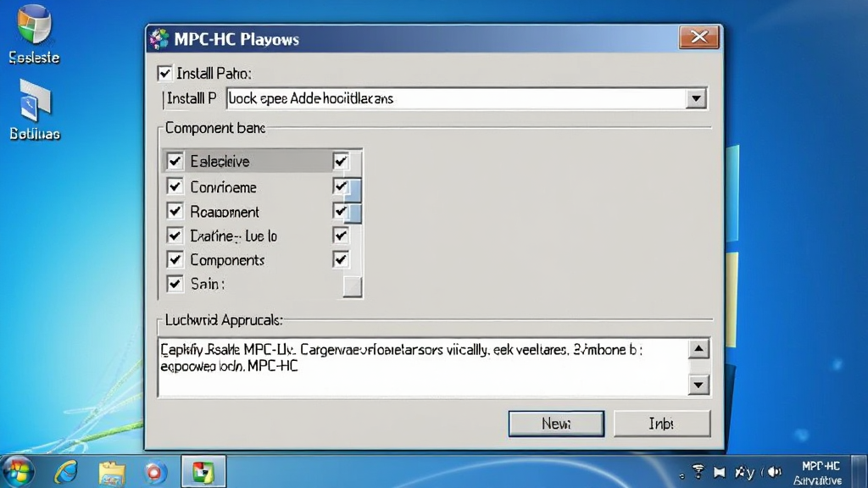The image size is (868, 488).
Task: Select the Components list row label
Action: coord(227,260)
